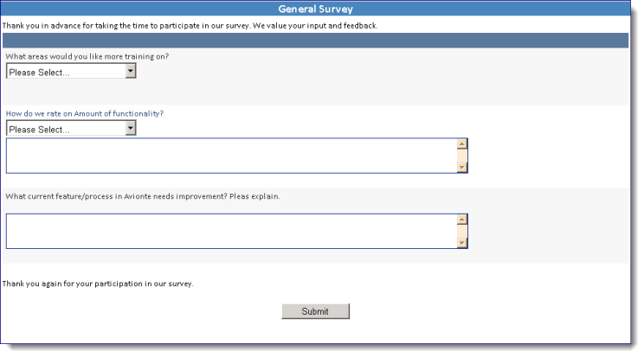The height and width of the screenshot is (357, 644).
Task: Click inside the feature improvement text area
Action: point(232,231)
